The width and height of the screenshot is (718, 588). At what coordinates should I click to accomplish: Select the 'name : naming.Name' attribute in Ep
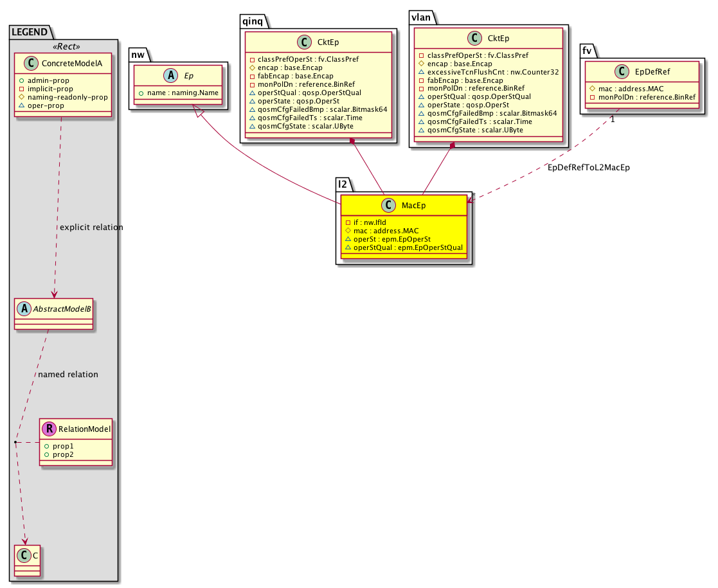click(182, 93)
